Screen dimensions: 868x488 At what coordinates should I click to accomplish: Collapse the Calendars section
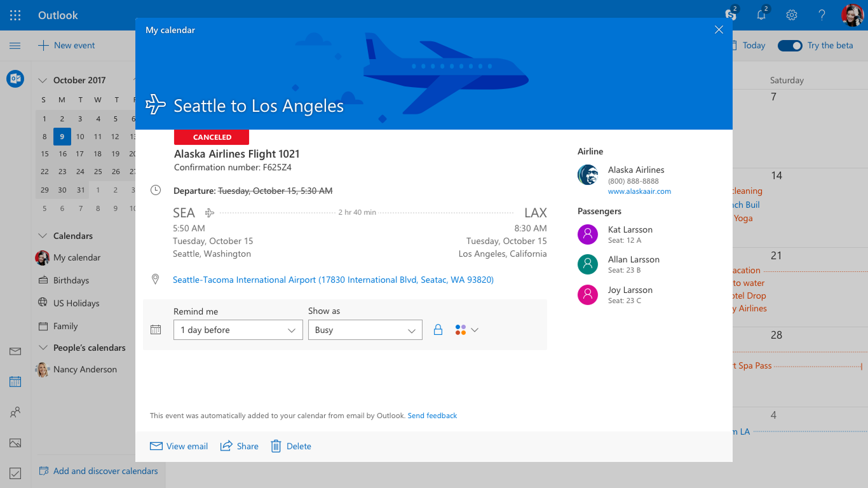pyautogui.click(x=43, y=236)
